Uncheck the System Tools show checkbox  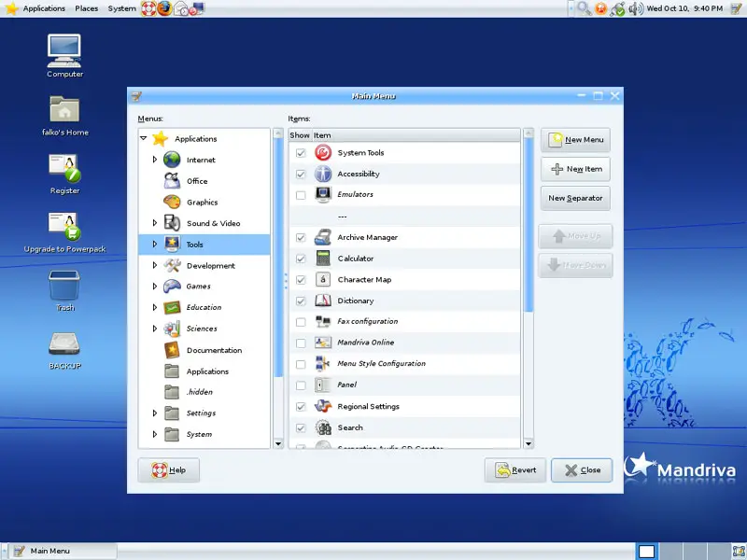point(301,153)
